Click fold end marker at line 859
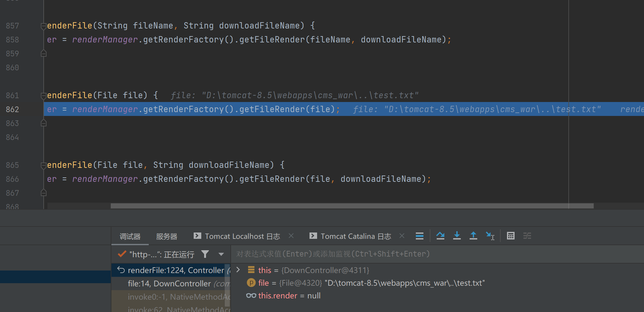The height and width of the screenshot is (312, 644). tap(44, 53)
